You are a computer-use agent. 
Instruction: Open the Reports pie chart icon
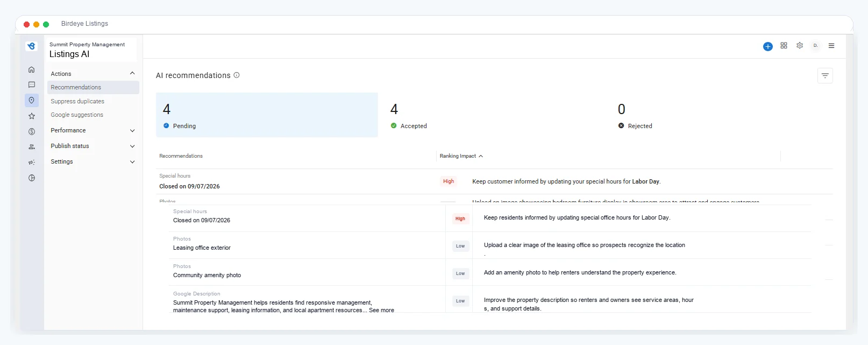pyautogui.click(x=32, y=178)
